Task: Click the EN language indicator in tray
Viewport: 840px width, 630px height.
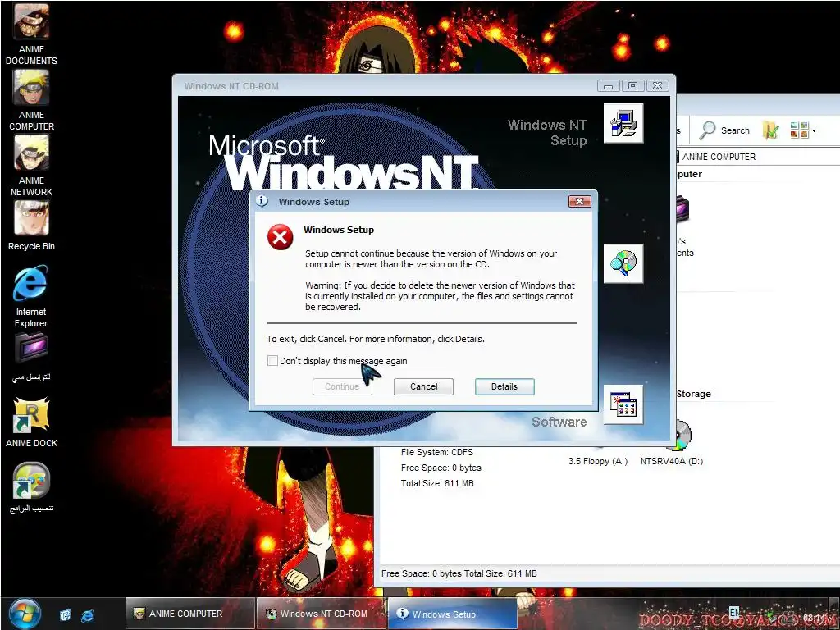Action: coord(734,612)
